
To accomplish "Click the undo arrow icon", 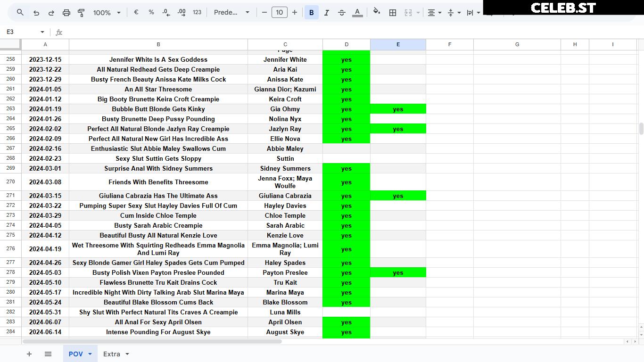I will 36,13.
